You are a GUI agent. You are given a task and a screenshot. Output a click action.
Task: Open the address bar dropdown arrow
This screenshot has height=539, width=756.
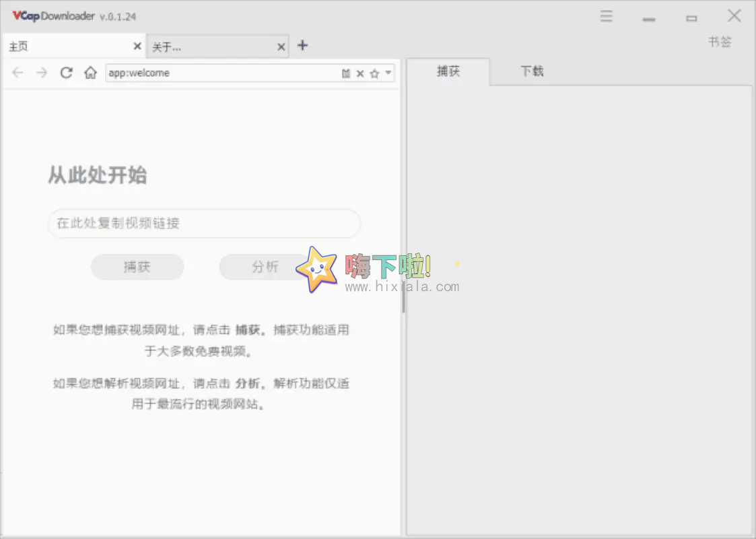click(384, 73)
